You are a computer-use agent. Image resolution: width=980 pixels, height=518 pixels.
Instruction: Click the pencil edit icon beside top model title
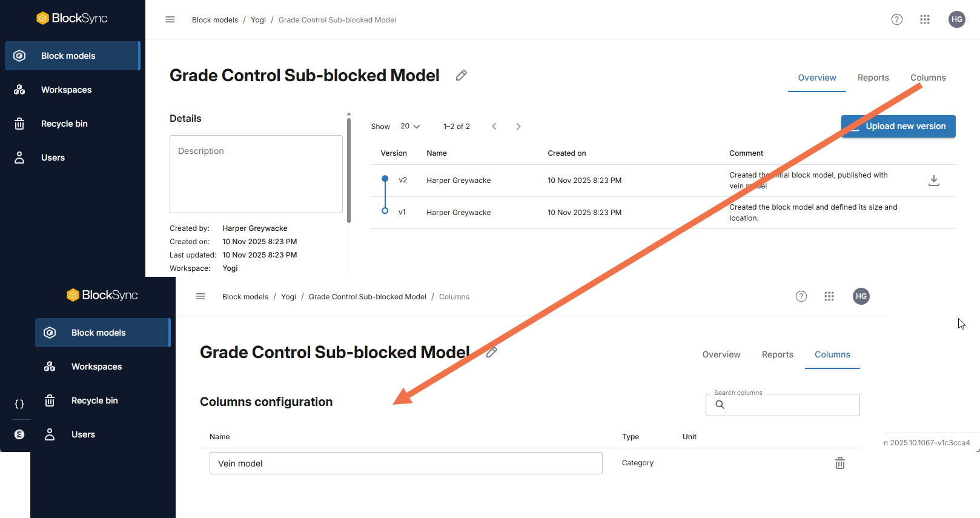pos(462,75)
